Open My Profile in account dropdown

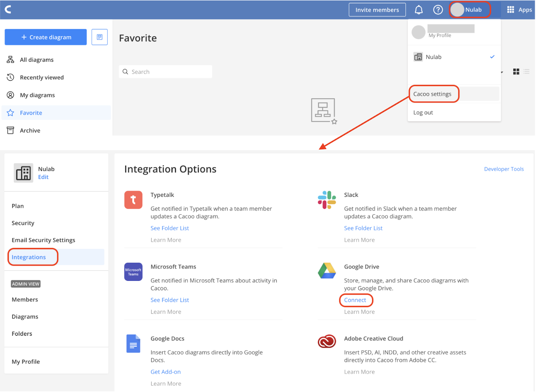(440, 35)
